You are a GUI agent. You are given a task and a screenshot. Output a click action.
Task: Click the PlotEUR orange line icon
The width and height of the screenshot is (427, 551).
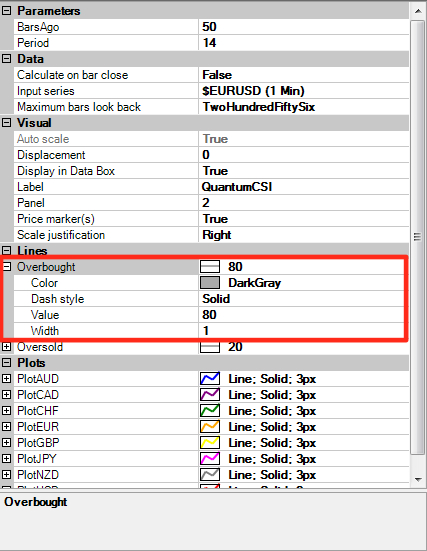coord(210,427)
